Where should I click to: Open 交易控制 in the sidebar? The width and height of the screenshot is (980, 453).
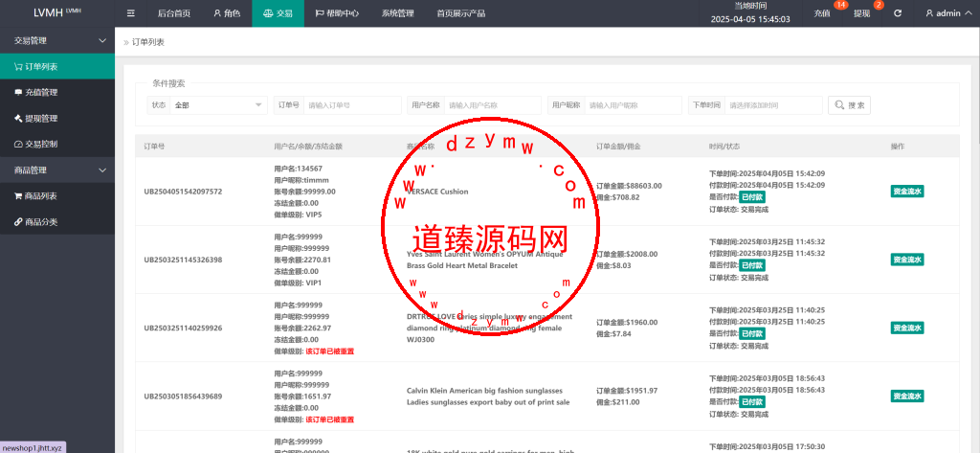pyautogui.click(x=56, y=144)
